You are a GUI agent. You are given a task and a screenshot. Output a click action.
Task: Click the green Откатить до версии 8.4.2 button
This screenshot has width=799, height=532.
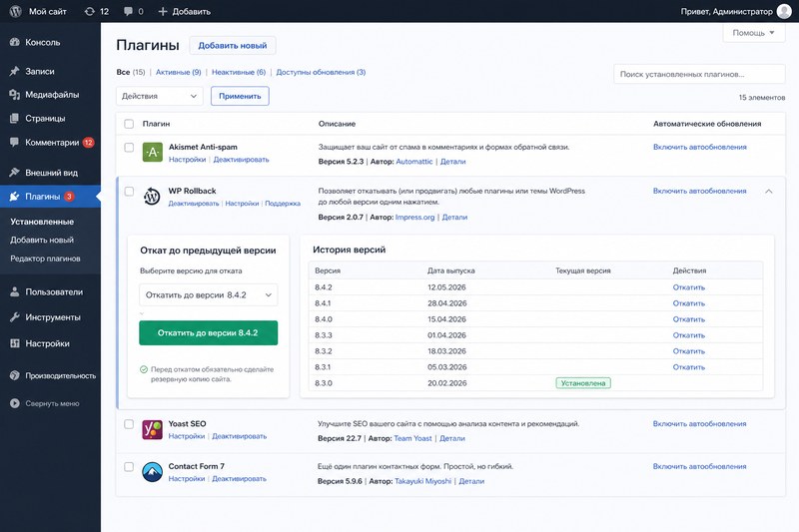(x=209, y=333)
